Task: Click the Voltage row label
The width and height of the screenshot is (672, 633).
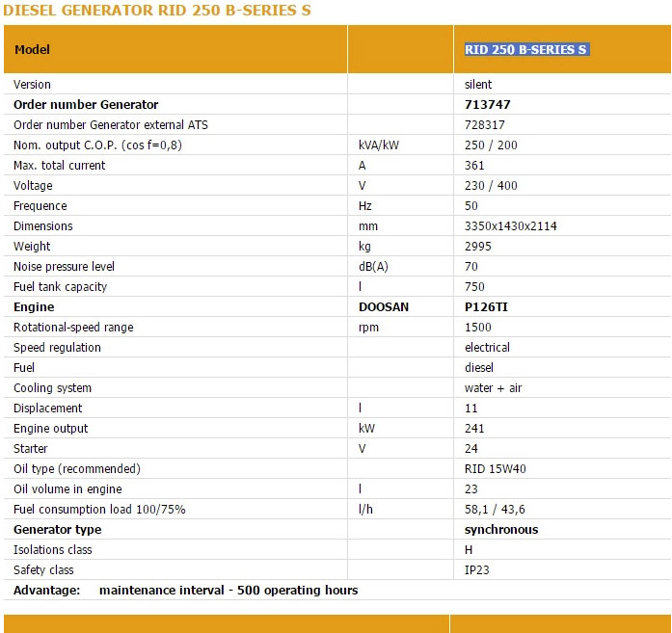Action: click(33, 185)
